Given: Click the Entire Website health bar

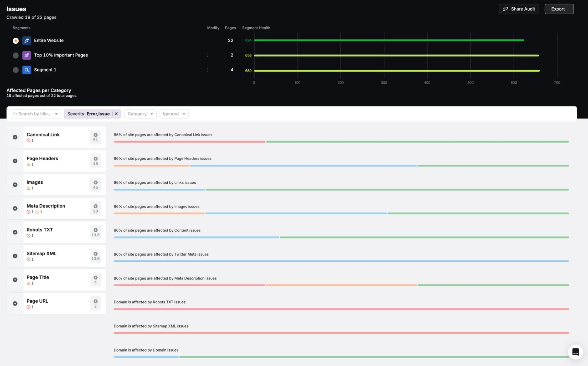Looking at the screenshot, I should (x=389, y=40).
